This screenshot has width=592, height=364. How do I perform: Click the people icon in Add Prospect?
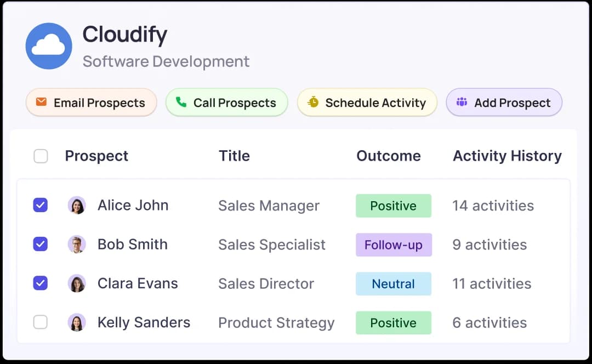point(462,102)
